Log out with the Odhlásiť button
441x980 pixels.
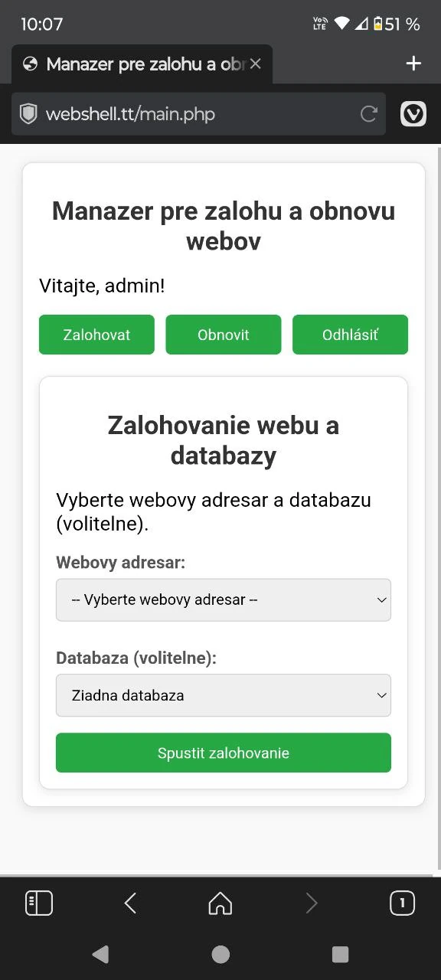tap(350, 335)
